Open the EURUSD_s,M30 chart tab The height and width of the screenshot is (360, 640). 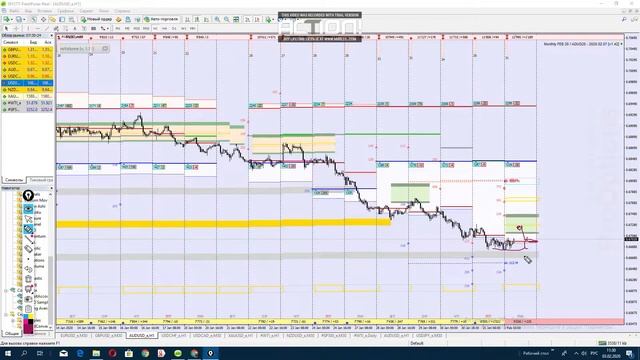74,336
